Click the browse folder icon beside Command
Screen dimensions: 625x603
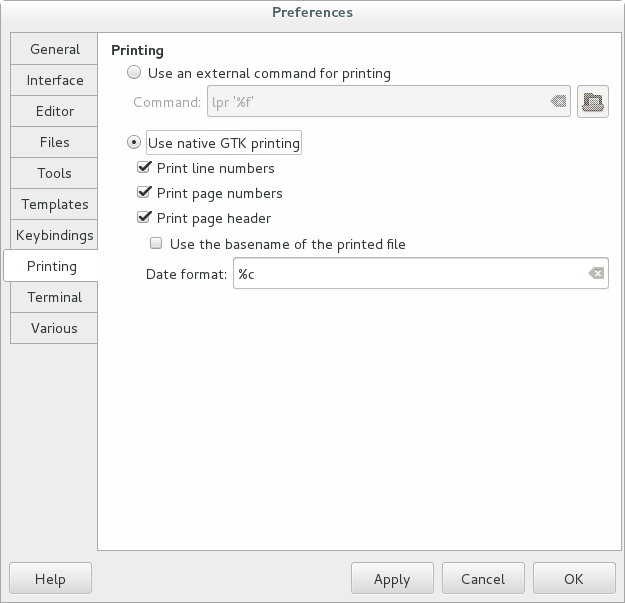click(x=594, y=102)
